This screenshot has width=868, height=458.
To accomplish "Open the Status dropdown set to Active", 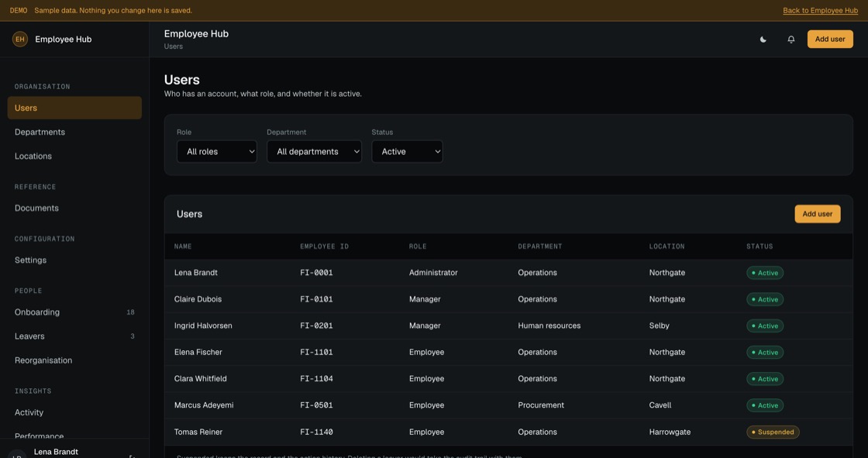I will (x=407, y=151).
